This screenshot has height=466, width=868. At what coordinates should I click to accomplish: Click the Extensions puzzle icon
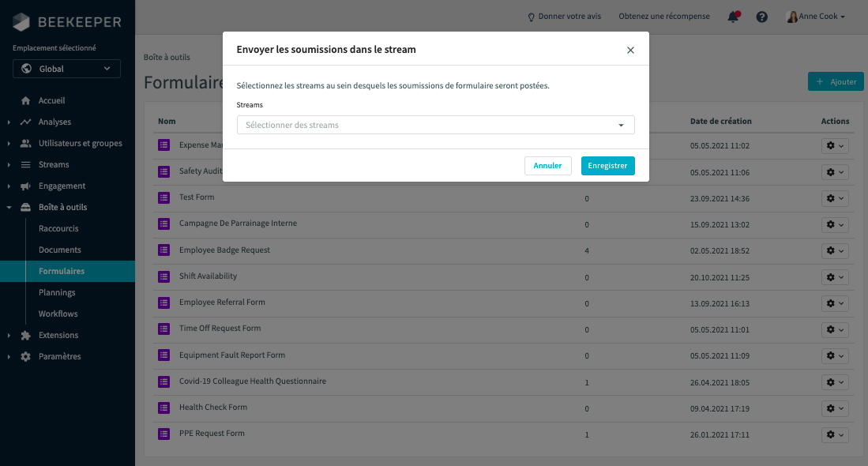[26, 336]
